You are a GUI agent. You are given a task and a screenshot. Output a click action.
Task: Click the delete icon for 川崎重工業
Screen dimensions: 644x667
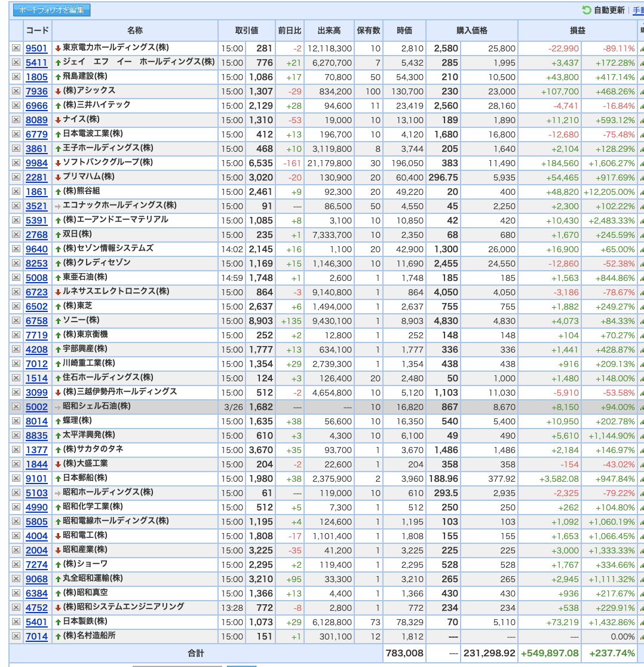[16, 364]
